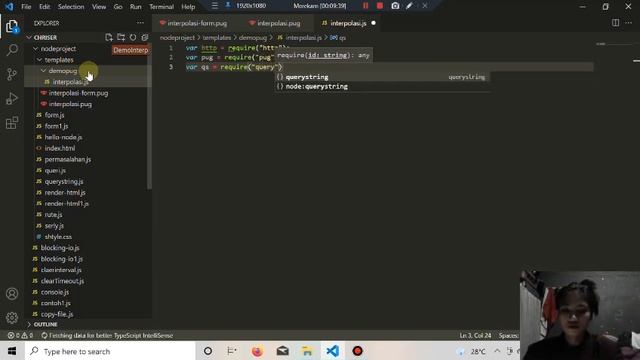Open the Manage gear in the activity bar
Viewport: 640px width, 360px height.
point(12,317)
